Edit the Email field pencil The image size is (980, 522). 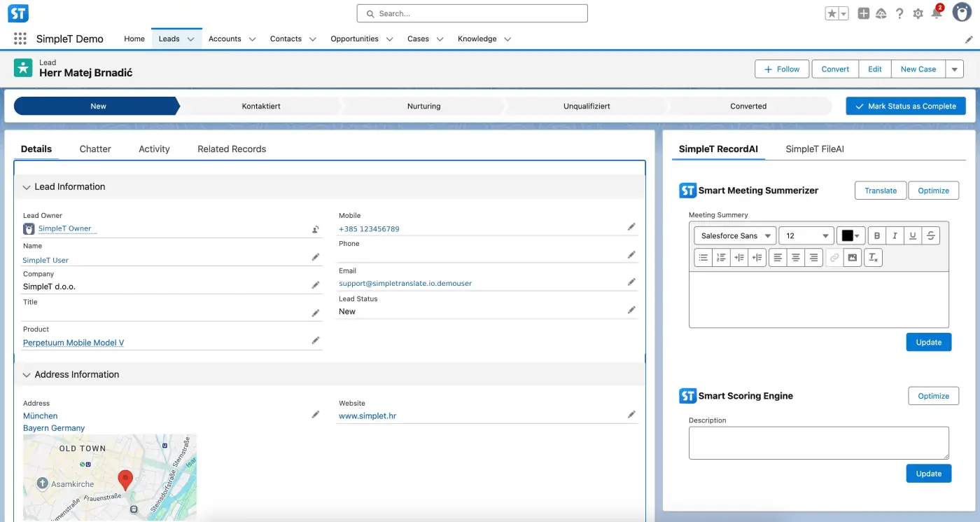(x=631, y=282)
